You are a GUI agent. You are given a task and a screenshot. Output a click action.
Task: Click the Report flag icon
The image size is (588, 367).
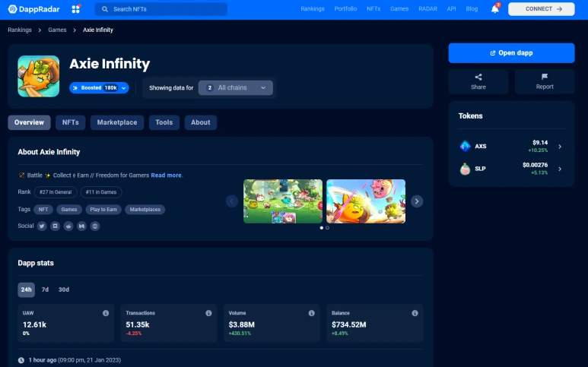point(545,77)
